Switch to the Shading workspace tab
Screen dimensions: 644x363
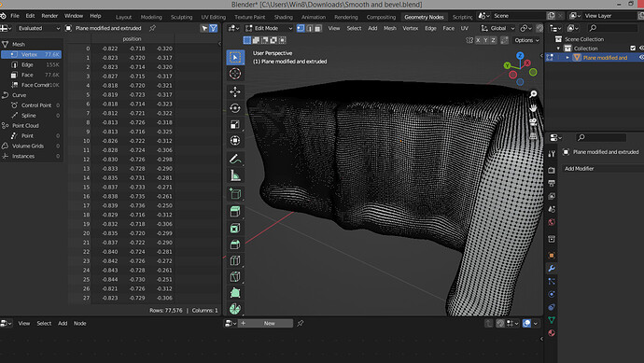click(x=284, y=17)
